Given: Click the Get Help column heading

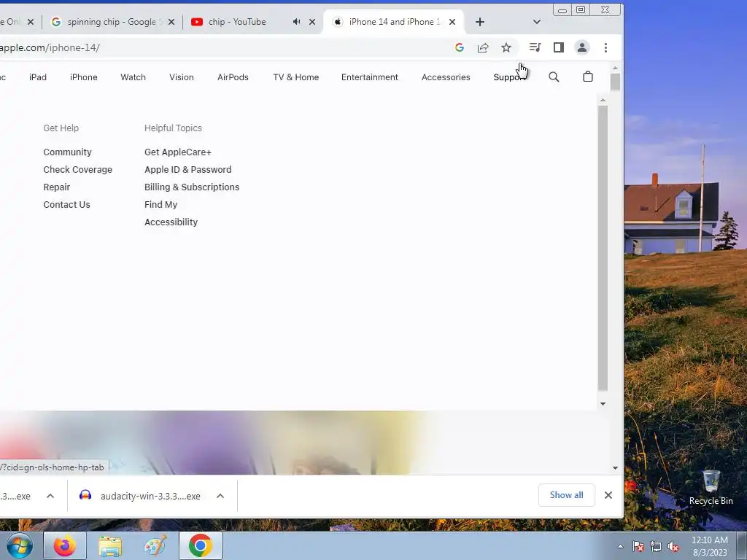Looking at the screenshot, I should coord(61,128).
